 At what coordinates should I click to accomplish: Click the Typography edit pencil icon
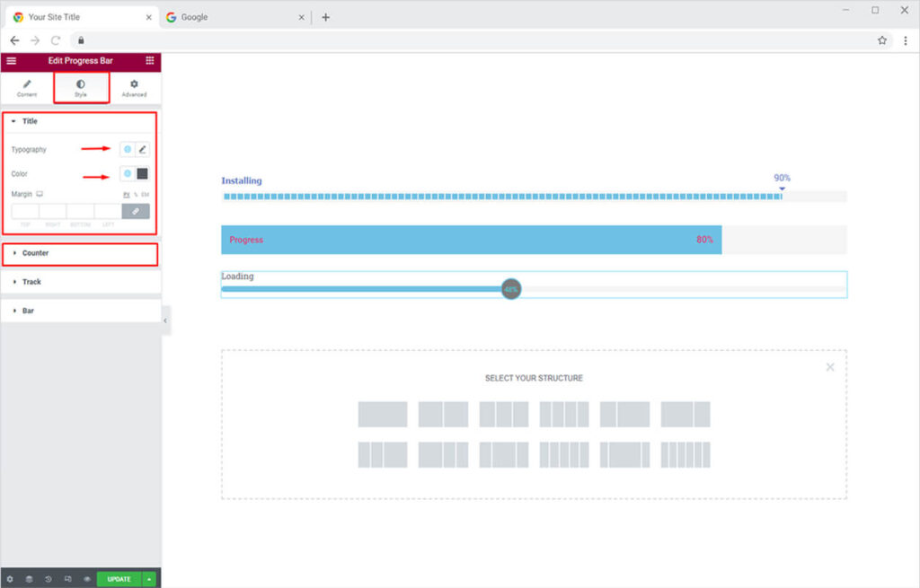point(142,149)
